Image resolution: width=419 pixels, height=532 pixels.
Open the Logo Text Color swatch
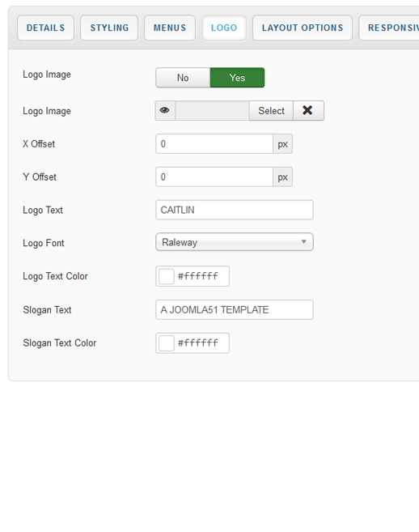tap(167, 276)
